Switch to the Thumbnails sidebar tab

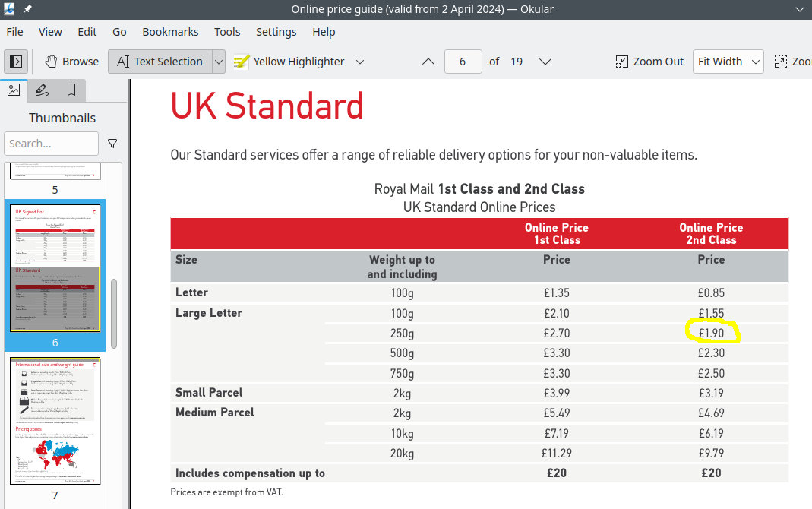(x=14, y=90)
